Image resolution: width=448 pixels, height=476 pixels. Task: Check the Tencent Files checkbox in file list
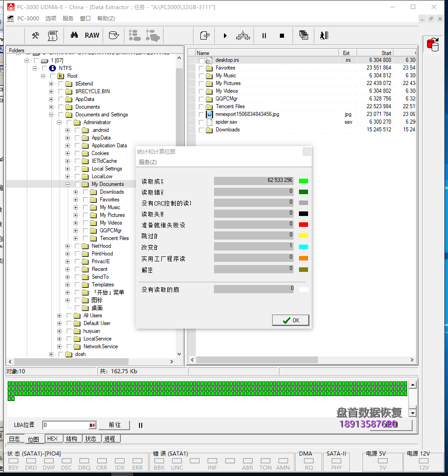point(201,106)
